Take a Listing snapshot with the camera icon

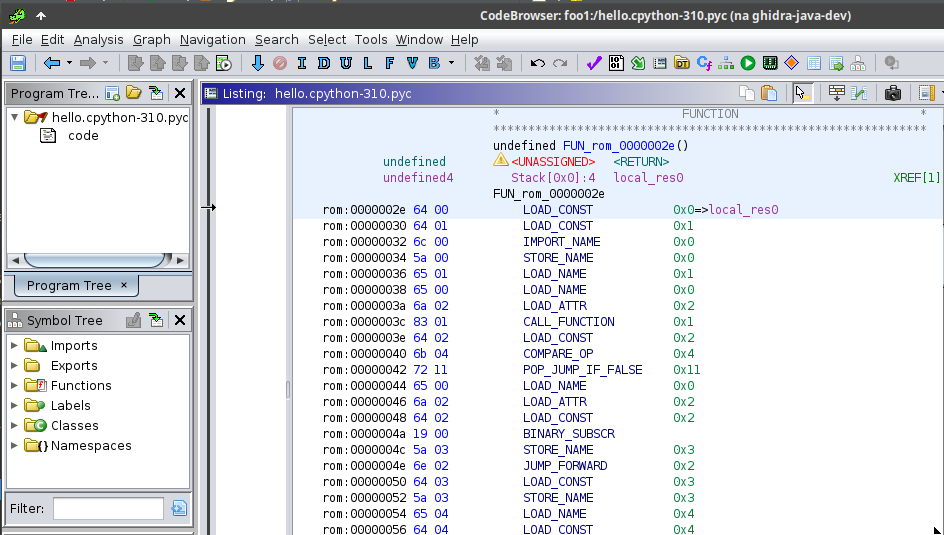point(893,93)
